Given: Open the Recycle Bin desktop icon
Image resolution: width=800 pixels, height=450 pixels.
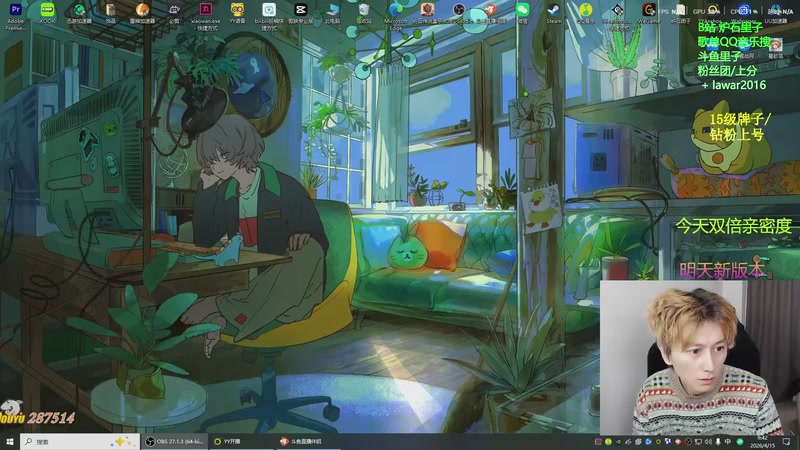Looking at the screenshot, I should point(364,14).
